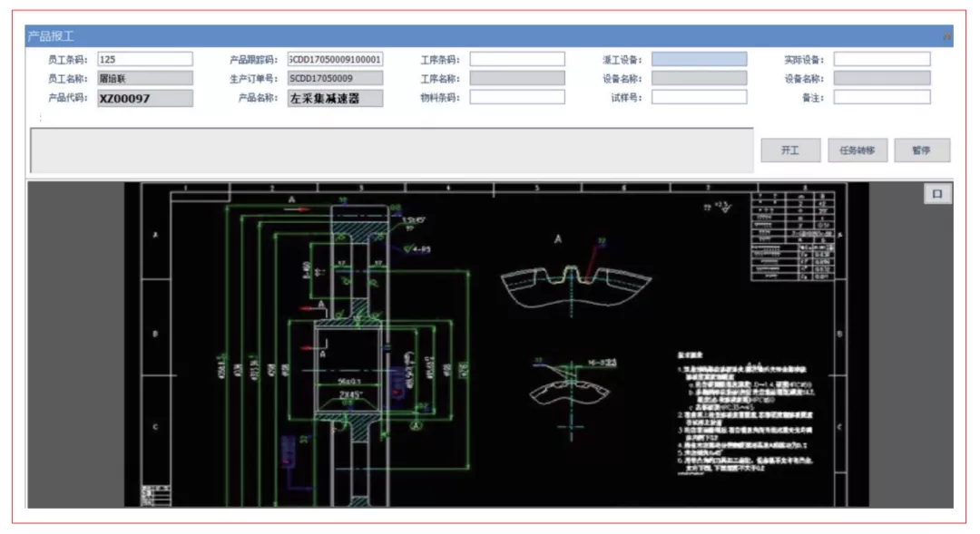Focus the 物料条码 input field
Image resolution: width=980 pixels, height=534 pixels.
(x=517, y=97)
